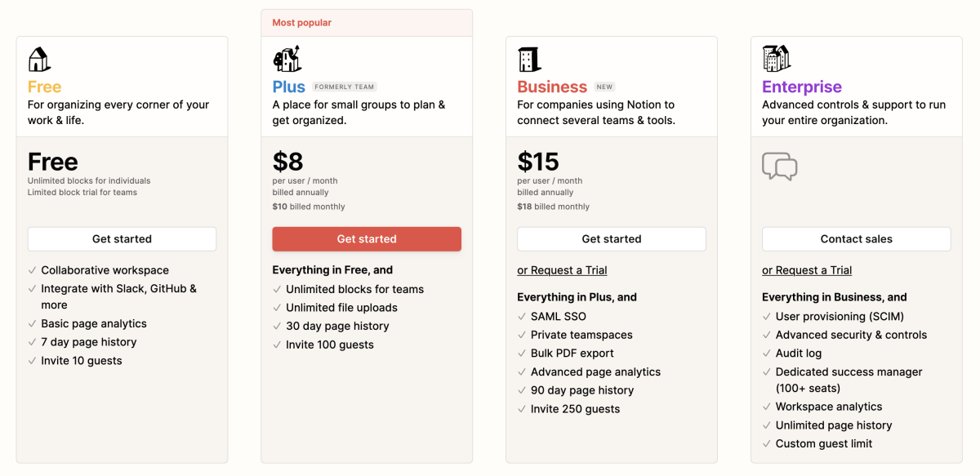Click the small house icon above Free
The height and width of the screenshot is (476, 980).
[39, 60]
